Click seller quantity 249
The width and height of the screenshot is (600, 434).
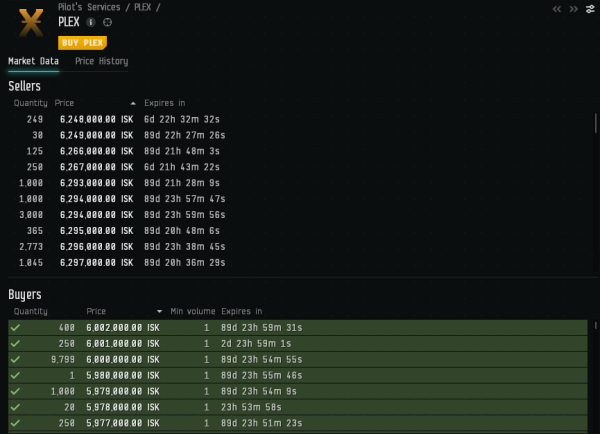(35, 119)
